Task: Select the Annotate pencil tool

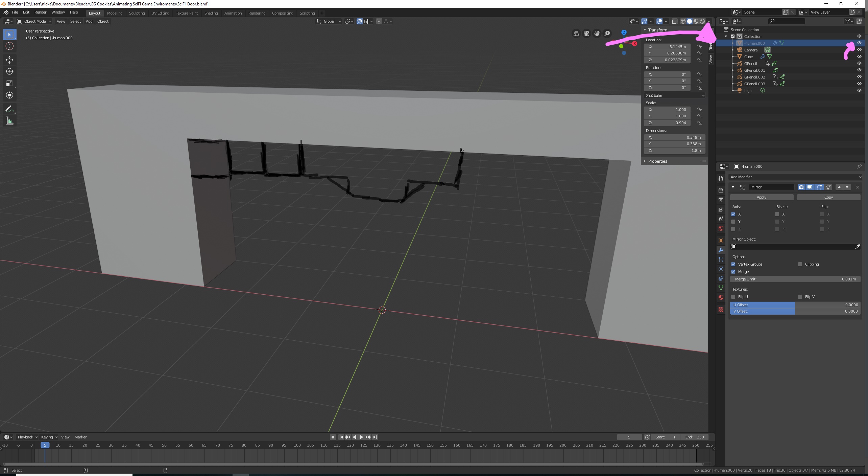Action: point(9,109)
